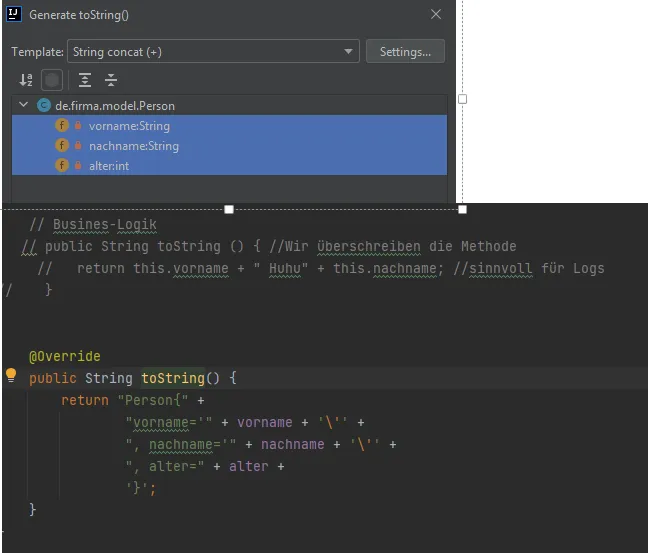Select the nachname:String field
This screenshot has width=648, height=553.
229,145
